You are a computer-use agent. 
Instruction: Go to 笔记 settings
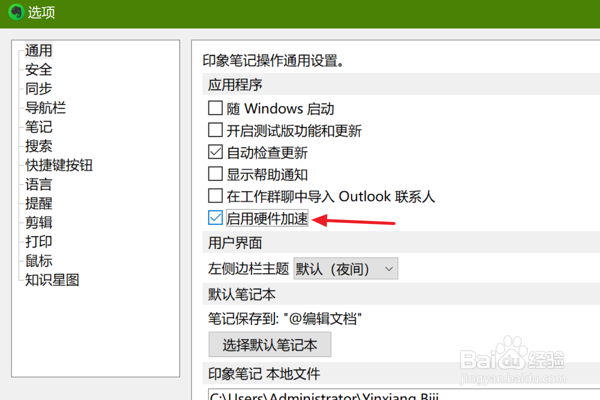38,127
